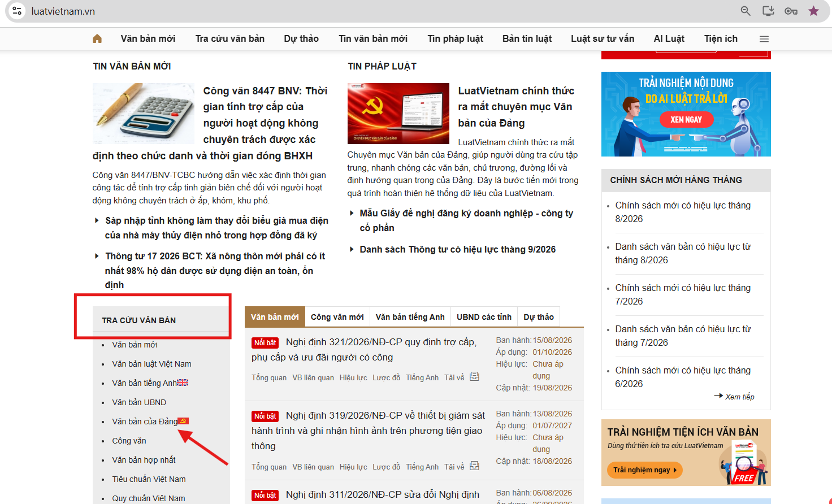Click Hiệu lực under Nghị định 319/2026/NĐ-CP
This screenshot has width=832, height=504.
353,467
